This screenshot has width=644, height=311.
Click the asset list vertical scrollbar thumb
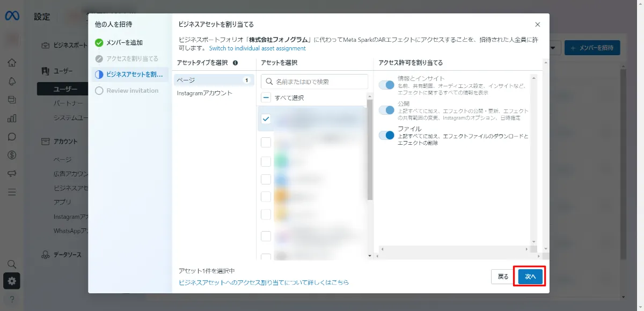369,150
